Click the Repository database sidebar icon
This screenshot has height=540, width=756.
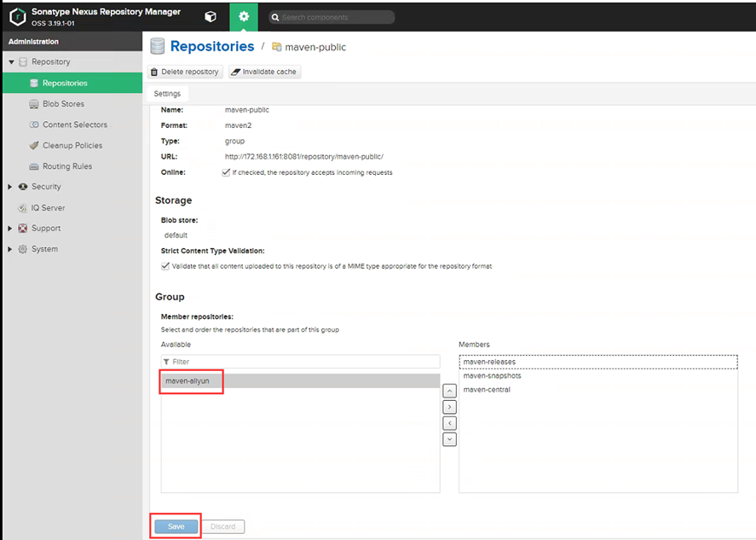[23, 61]
